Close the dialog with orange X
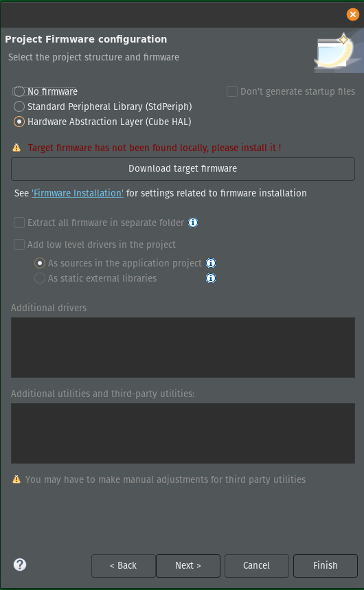Image resolution: width=364 pixels, height=590 pixels. pos(353,14)
